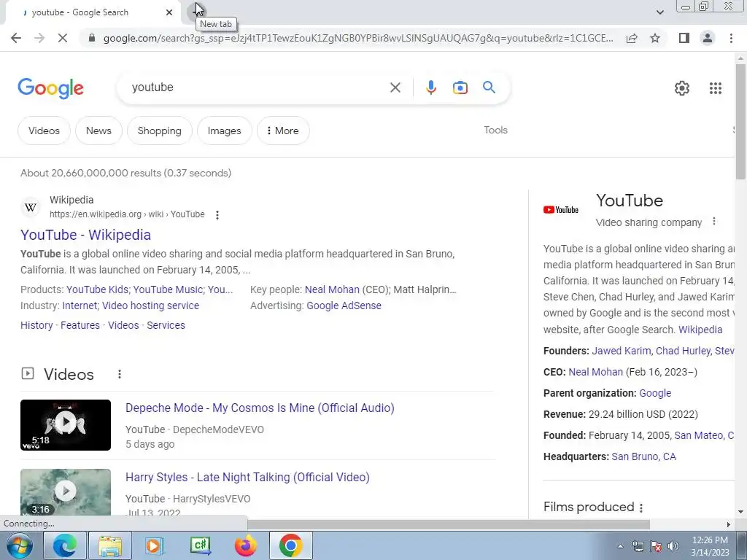This screenshot has height=560, width=747.
Task: Click the share page icon in address bar
Action: point(632,38)
